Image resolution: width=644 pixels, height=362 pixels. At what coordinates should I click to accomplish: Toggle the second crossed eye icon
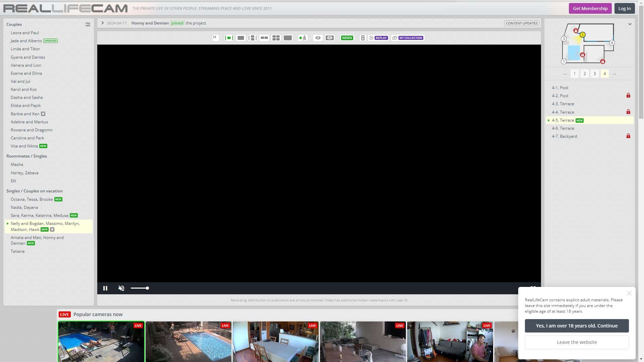329,38
